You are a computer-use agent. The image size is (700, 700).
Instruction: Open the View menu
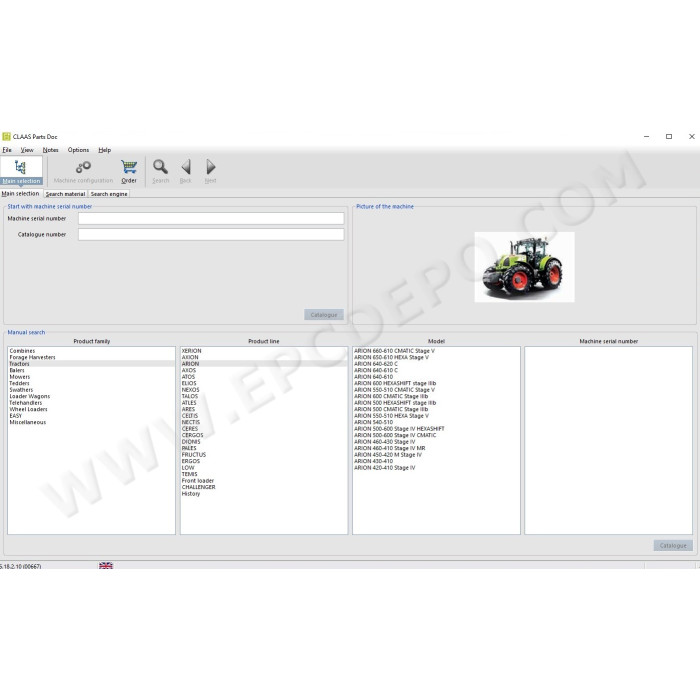[x=27, y=150]
